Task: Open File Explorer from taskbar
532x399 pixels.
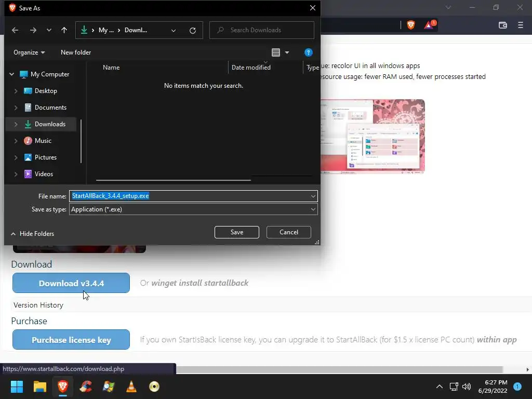Action: point(39,387)
